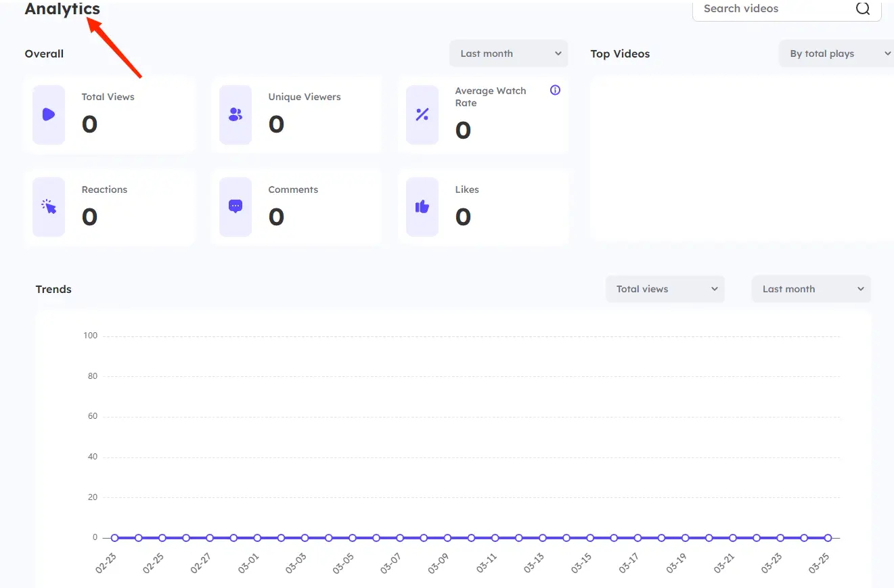Image resolution: width=894 pixels, height=588 pixels.
Task: Open the Overall Last month dropdown
Action: point(508,53)
